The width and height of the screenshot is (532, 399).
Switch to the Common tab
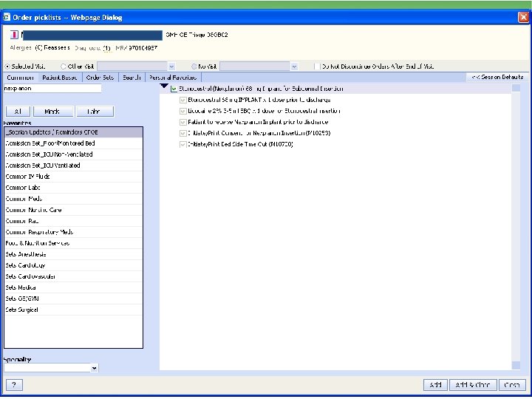[20, 78]
